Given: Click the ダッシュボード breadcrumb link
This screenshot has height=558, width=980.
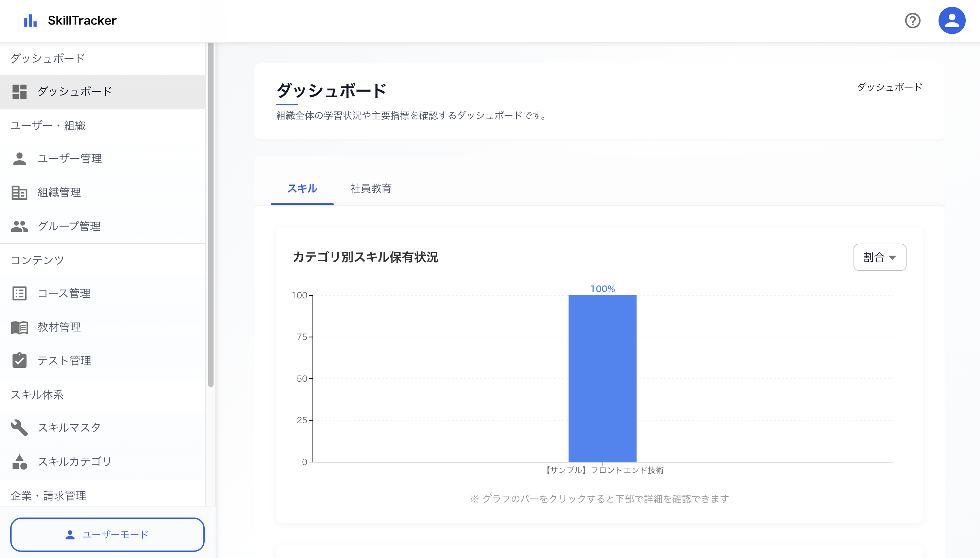Looking at the screenshot, I should (x=889, y=87).
